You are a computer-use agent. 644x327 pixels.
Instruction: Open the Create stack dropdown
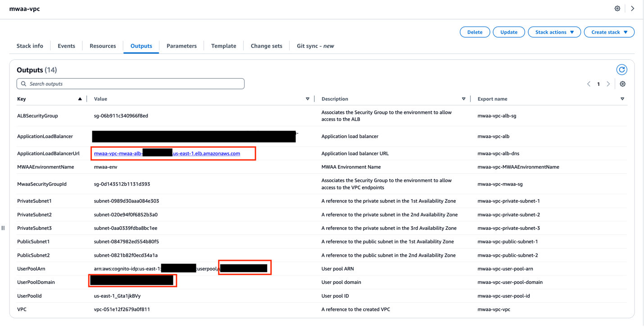pos(609,32)
